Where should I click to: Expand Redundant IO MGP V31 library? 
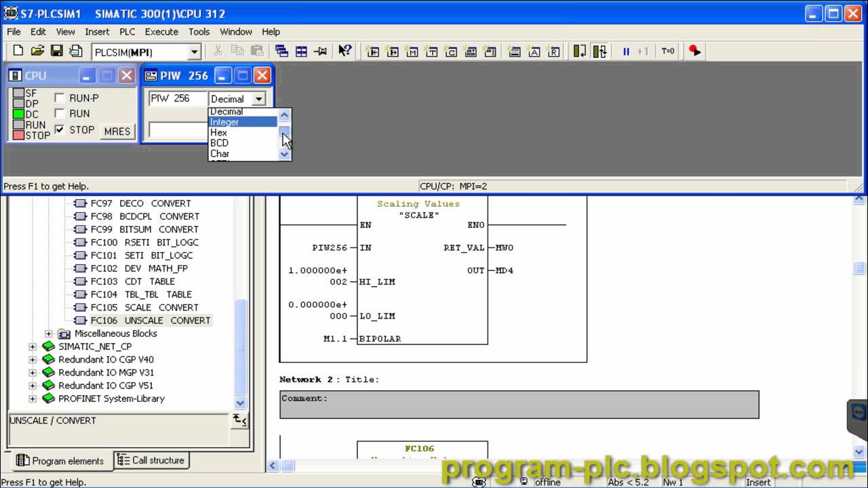click(x=33, y=372)
